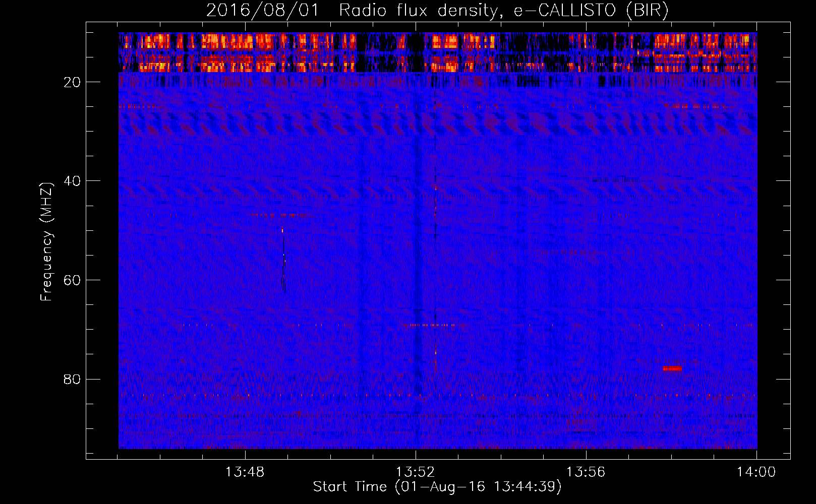The height and width of the screenshot is (504, 816).
Task: Click the 60 MHz frequency tick label
Action: 72,280
